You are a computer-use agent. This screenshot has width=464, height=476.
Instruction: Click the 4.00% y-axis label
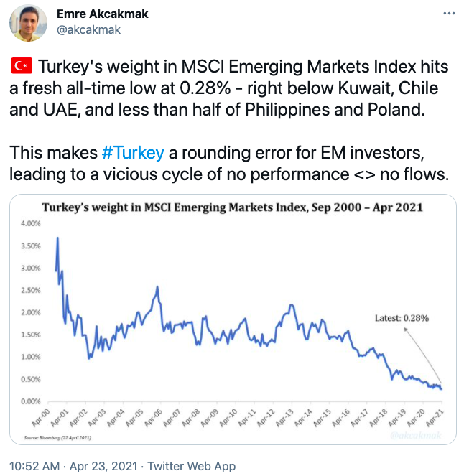[32, 223]
